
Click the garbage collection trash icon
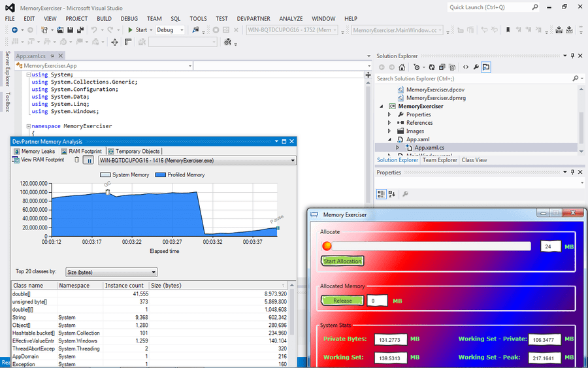coord(77,160)
